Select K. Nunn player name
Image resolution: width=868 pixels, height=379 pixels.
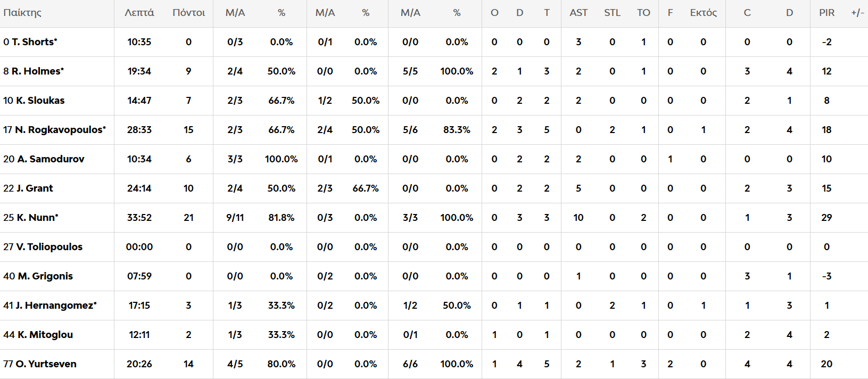37,218
